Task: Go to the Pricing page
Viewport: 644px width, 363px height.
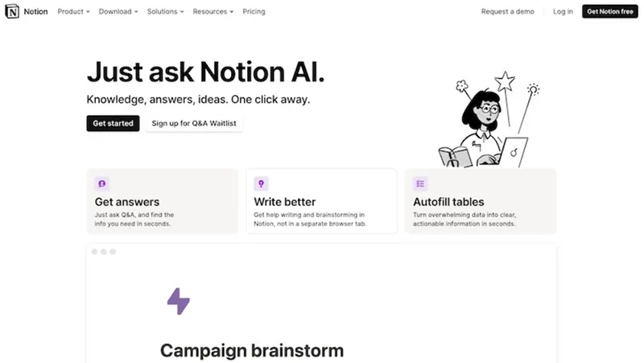Action: (254, 11)
